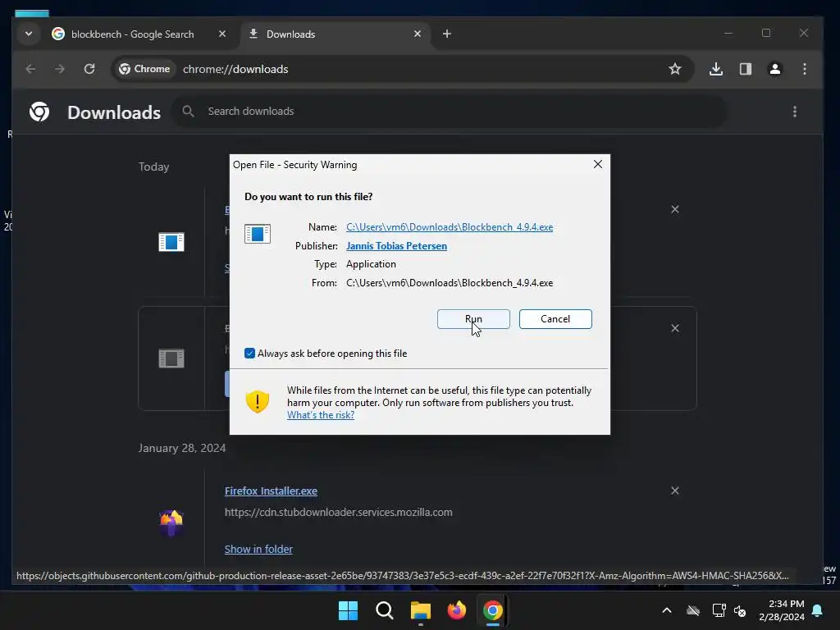Open the notifications bell icon

point(817,610)
